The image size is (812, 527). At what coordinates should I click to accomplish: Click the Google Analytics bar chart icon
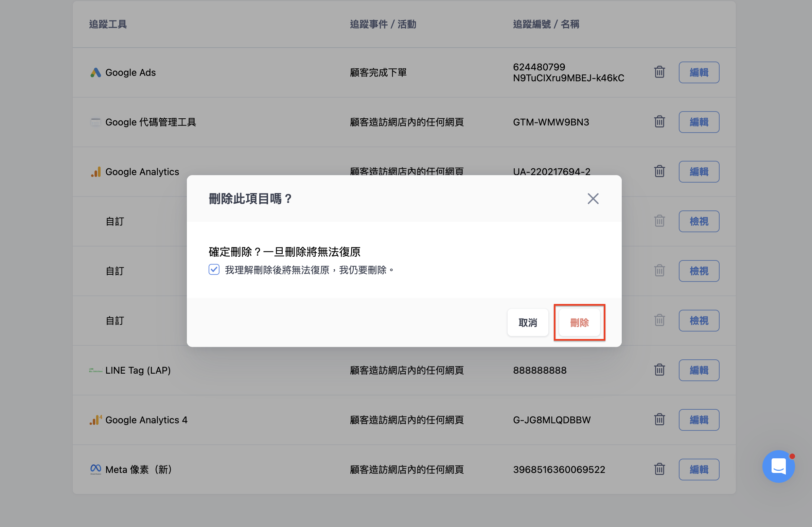tap(96, 172)
